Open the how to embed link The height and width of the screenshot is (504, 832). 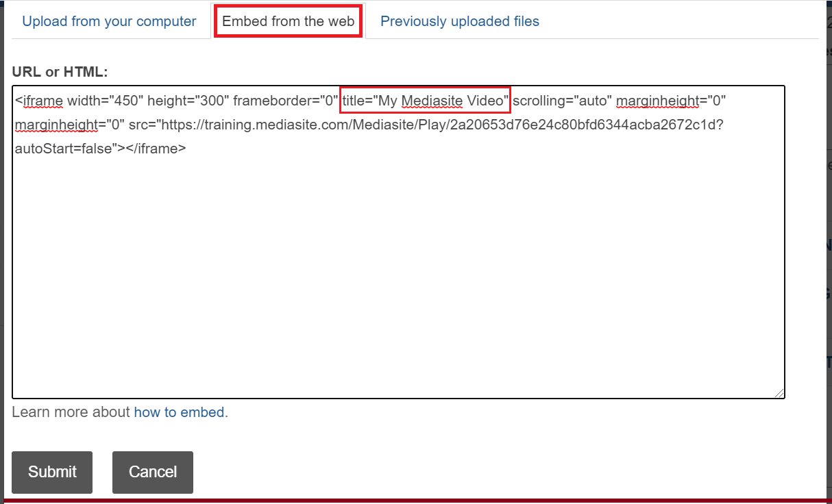179,412
